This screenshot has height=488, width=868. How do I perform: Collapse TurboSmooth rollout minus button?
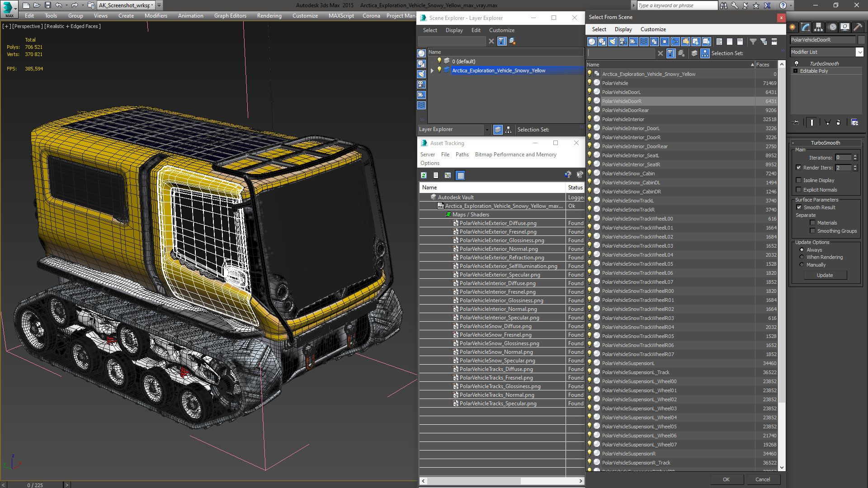[793, 143]
